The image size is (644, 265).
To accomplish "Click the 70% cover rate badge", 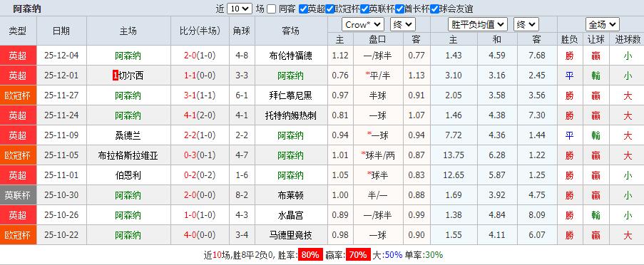I will pos(358,255).
